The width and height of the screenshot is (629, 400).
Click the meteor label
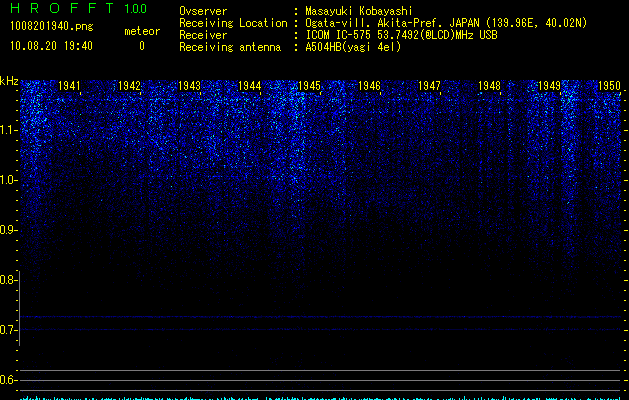tap(142, 31)
